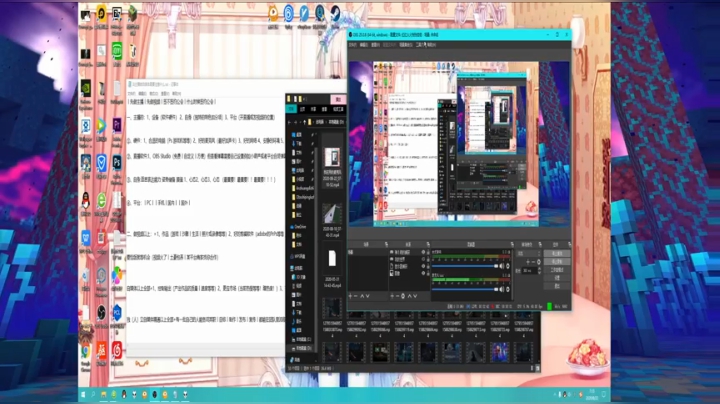Screen dimensions: 720x404
Task: Switch to the Home tab in File Explorer
Action: pos(302,109)
